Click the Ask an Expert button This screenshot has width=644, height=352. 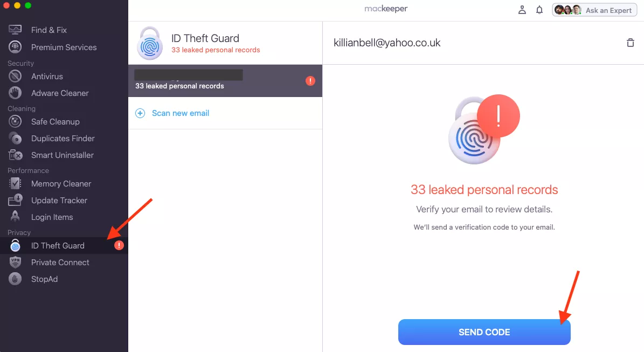(x=594, y=10)
